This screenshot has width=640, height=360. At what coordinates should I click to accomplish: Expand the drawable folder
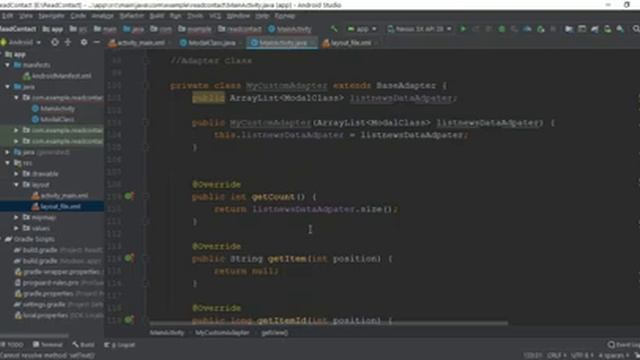[16, 174]
